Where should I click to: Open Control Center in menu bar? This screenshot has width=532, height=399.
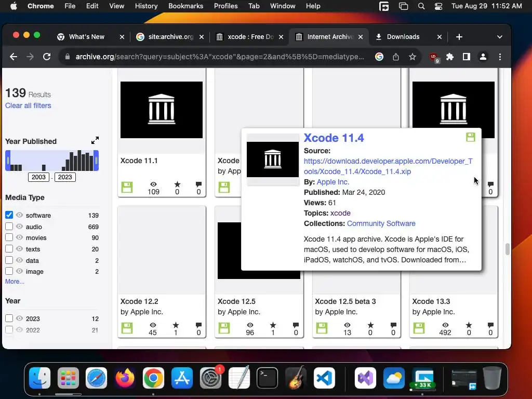[x=438, y=6]
